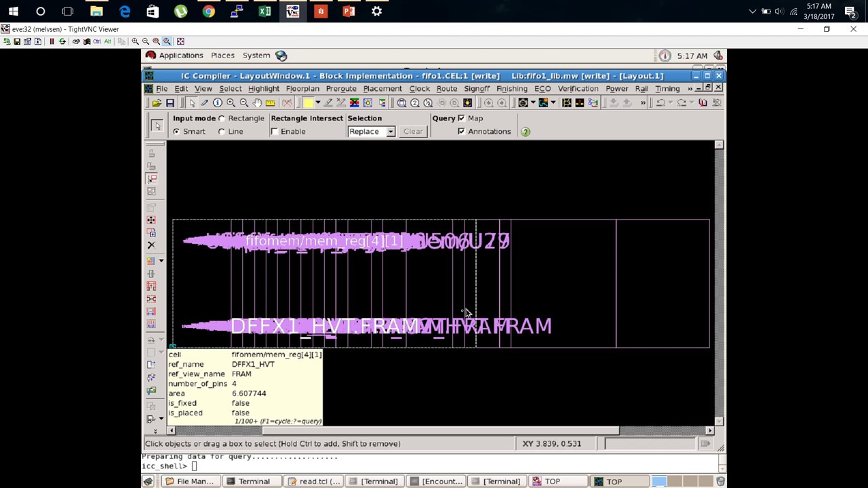The image size is (868, 488).
Task: Click the save floppy disk icon
Action: (x=170, y=102)
